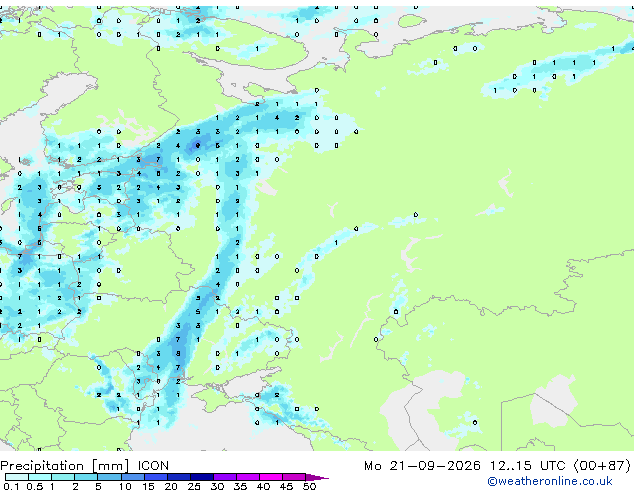This screenshot has height=490, width=634.
Task: Select the 30 mm purple legend swatch
Action: click(x=225, y=477)
